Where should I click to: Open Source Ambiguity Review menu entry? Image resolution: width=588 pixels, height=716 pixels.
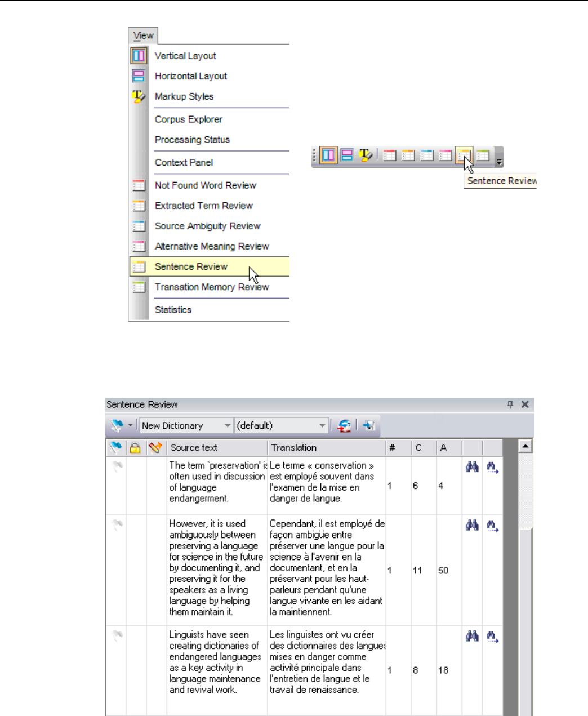coord(210,226)
